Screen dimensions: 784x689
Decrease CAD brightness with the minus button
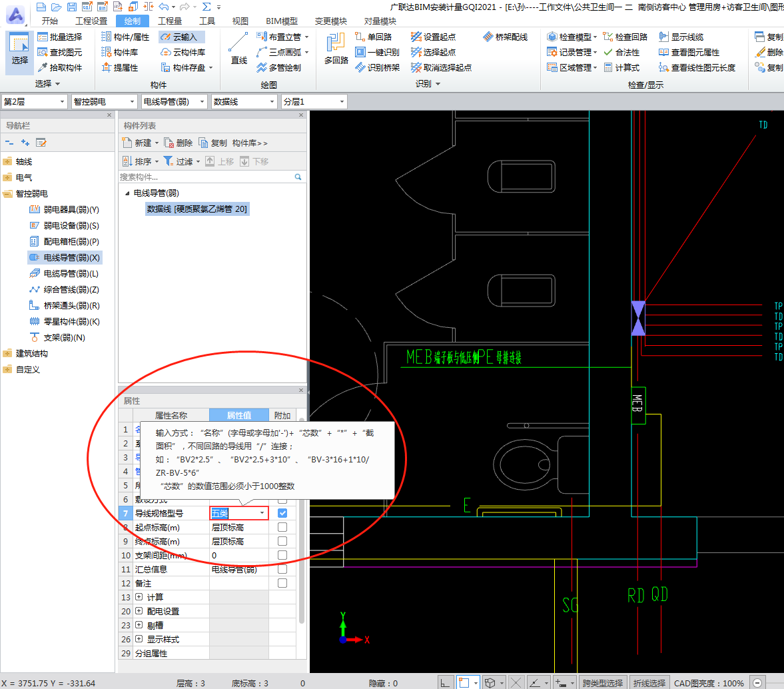pos(757,683)
